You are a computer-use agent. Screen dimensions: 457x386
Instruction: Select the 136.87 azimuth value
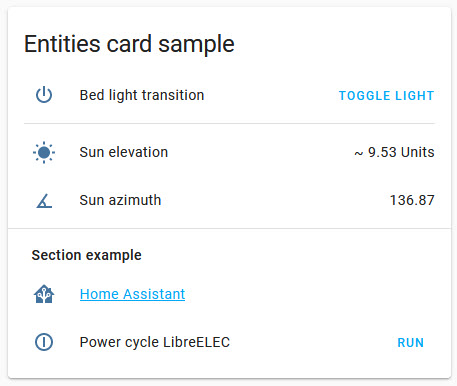pyautogui.click(x=412, y=200)
